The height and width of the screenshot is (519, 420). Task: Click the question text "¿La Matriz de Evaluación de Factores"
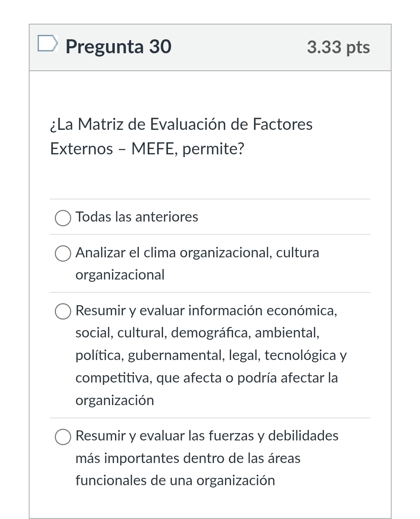pyautogui.click(x=181, y=124)
